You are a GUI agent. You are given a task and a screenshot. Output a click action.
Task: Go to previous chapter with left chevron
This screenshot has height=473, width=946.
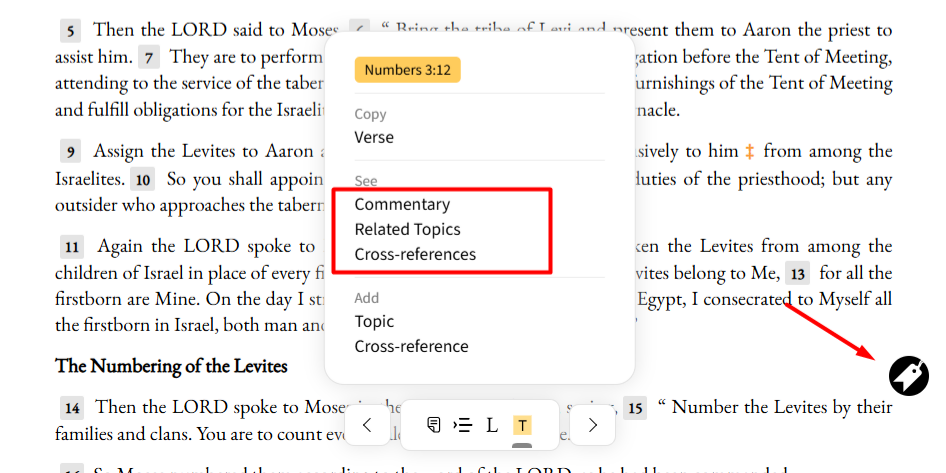[367, 425]
